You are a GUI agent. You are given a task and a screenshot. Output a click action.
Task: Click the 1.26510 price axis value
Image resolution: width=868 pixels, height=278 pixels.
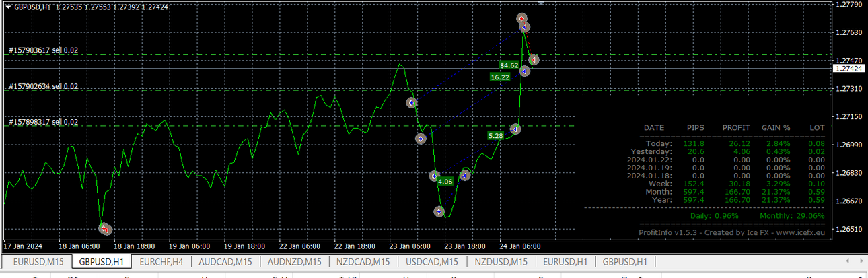pos(848,230)
